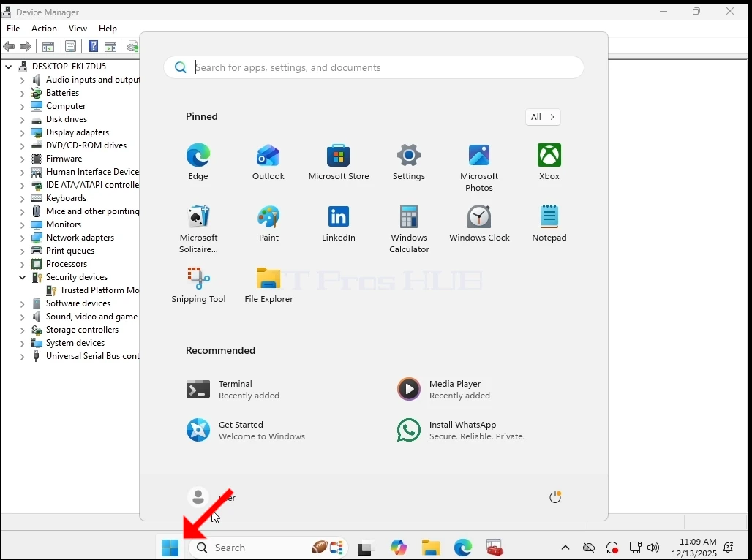The height and width of the screenshot is (560, 752).
Task: Open Edge from pinned apps
Action: [x=198, y=162]
